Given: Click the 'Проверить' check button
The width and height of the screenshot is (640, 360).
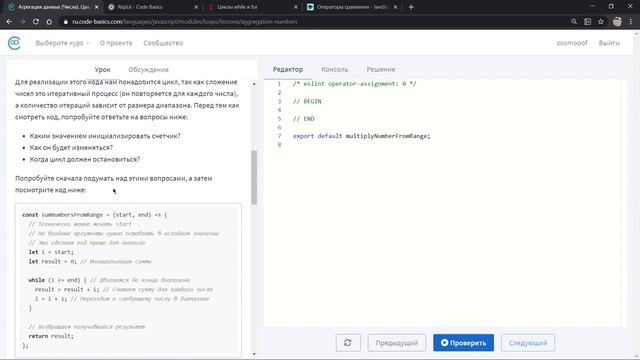Looking at the screenshot, I should (x=463, y=342).
